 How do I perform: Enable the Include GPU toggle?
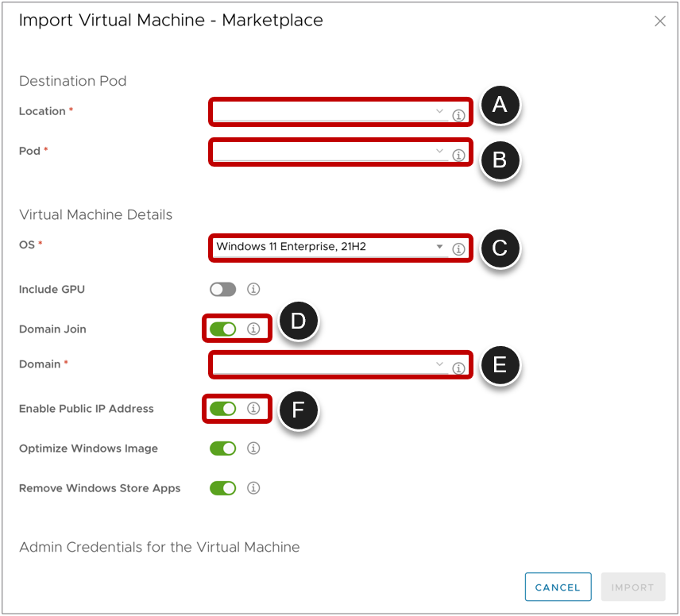click(x=222, y=289)
